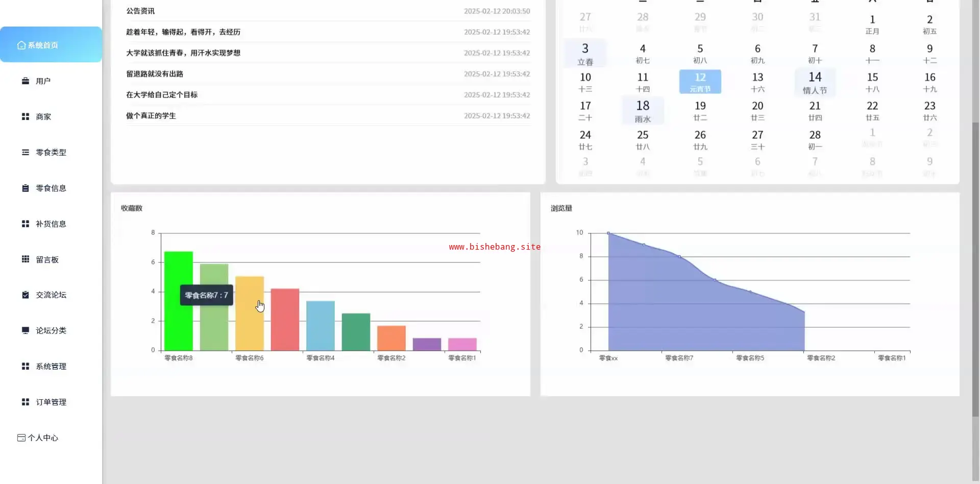Image resolution: width=980 pixels, height=484 pixels.
Task: Click the 浏览量 chart title
Action: click(561, 208)
